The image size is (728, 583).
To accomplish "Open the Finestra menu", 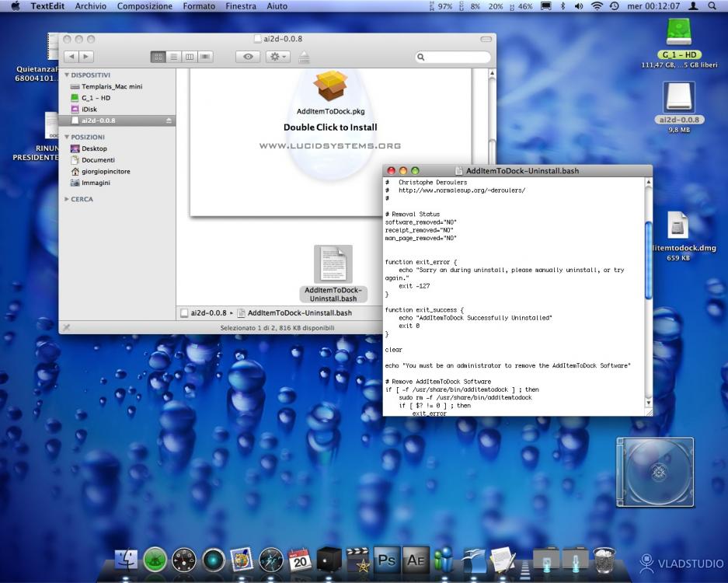I will tap(241, 6).
